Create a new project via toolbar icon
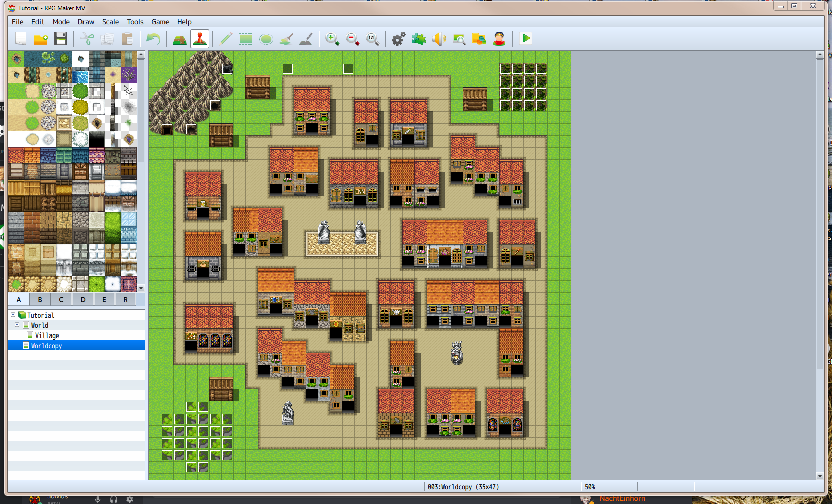 (x=21, y=39)
